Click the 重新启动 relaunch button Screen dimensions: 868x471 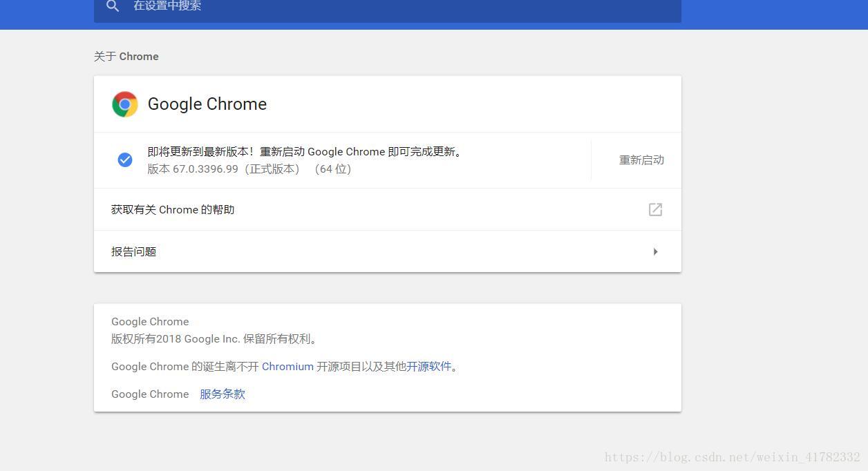click(x=641, y=160)
